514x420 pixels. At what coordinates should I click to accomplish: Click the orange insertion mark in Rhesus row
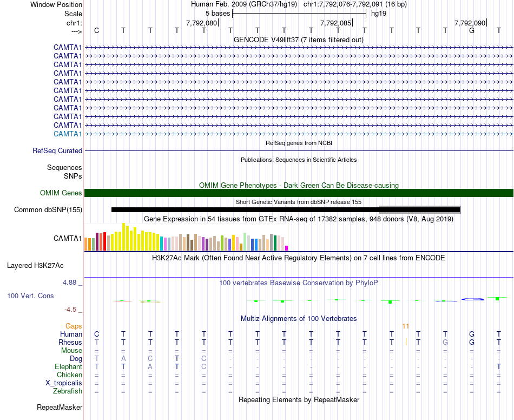tap(406, 342)
